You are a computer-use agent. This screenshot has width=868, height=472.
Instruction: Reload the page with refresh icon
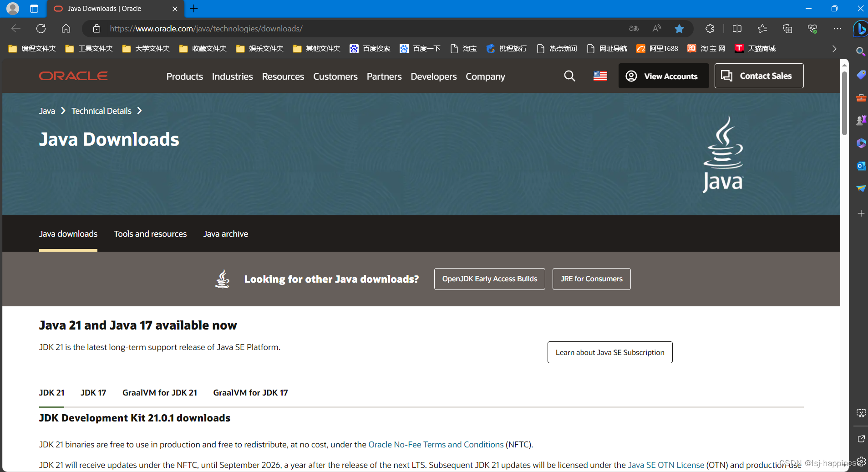pos(41,29)
